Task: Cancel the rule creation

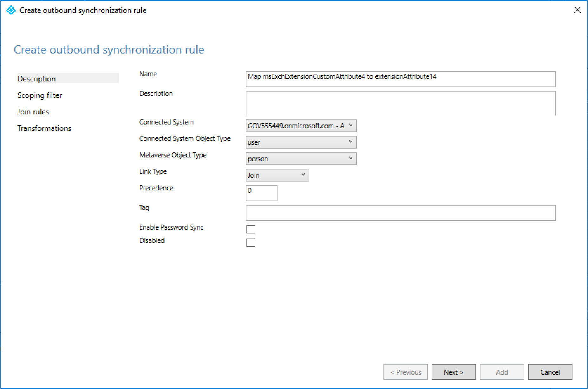Action: [x=550, y=372]
